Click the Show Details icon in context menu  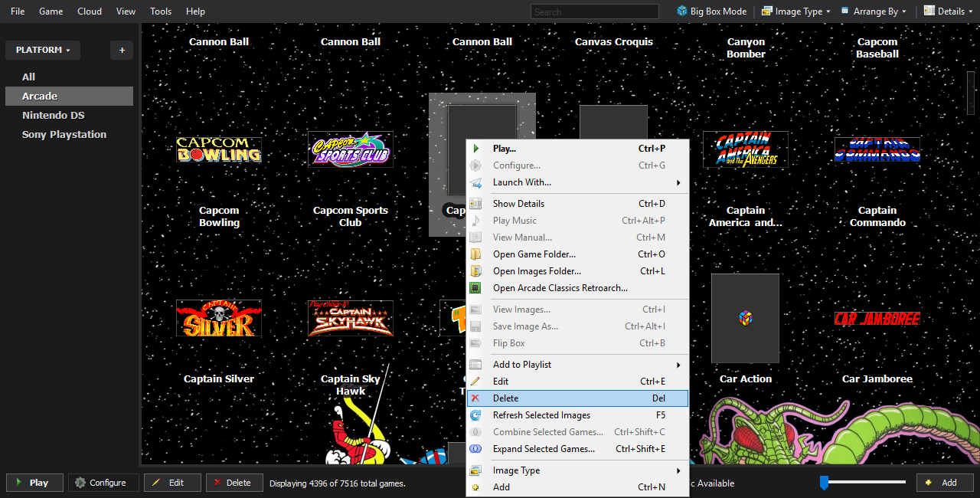pos(475,204)
